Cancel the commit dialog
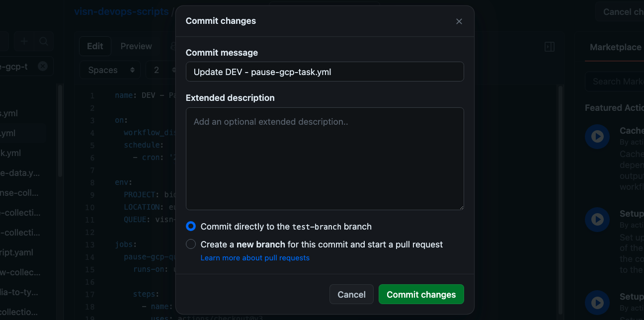 tap(351, 295)
